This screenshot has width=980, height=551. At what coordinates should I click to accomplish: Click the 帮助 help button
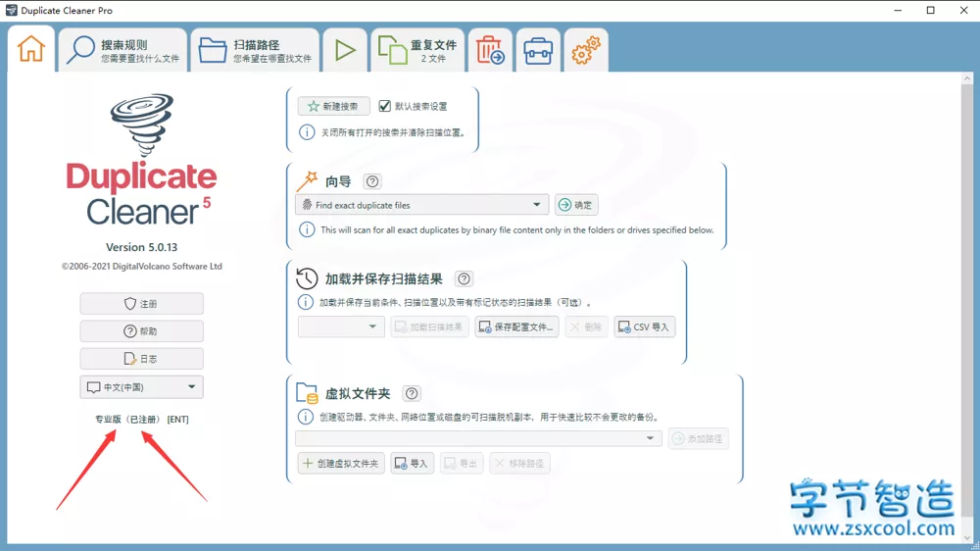pyautogui.click(x=142, y=330)
